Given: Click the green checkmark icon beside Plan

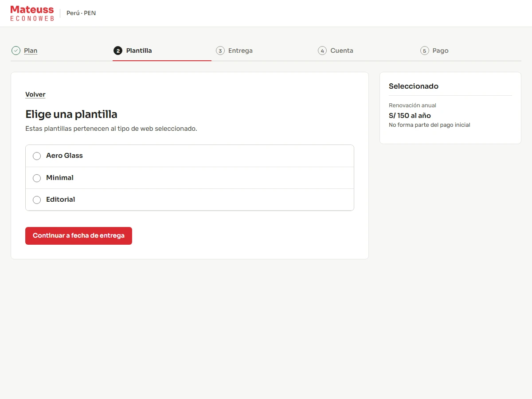Looking at the screenshot, I should pyautogui.click(x=16, y=51).
